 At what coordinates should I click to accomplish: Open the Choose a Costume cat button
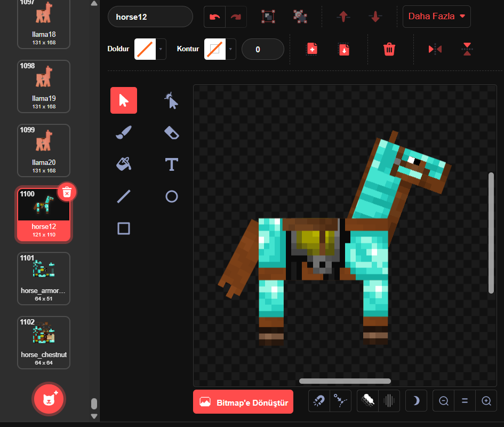(49, 399)
